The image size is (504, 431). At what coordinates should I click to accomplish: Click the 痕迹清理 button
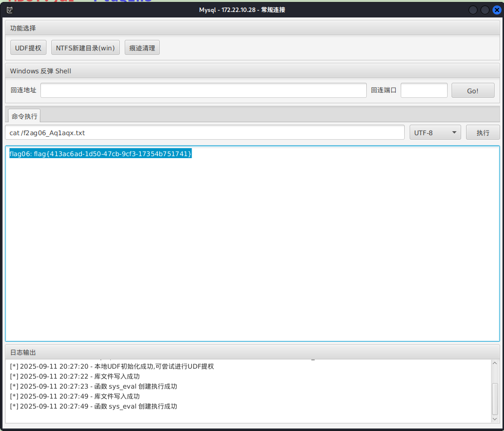[142, 48]
